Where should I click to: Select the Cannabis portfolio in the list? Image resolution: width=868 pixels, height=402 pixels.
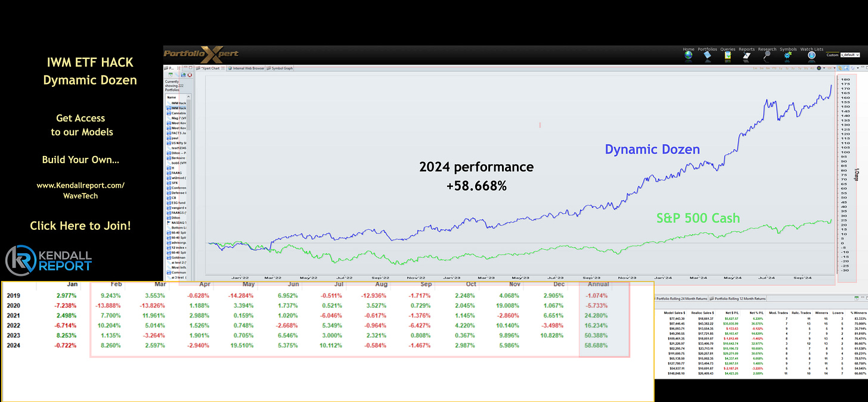[177, 113]
